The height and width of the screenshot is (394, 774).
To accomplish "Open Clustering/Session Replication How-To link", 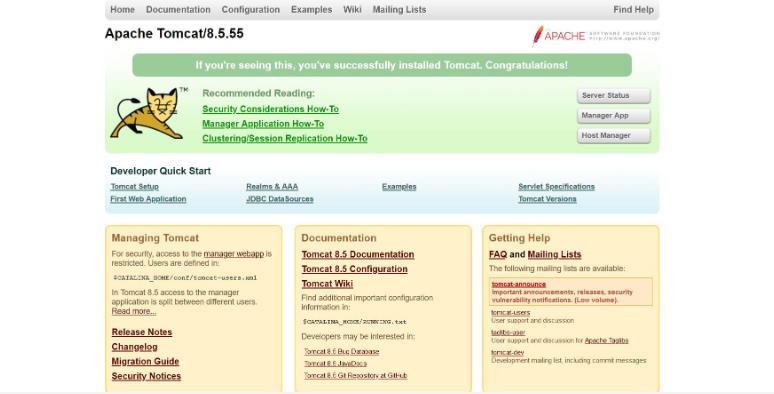I will click(x=285, y=139).
